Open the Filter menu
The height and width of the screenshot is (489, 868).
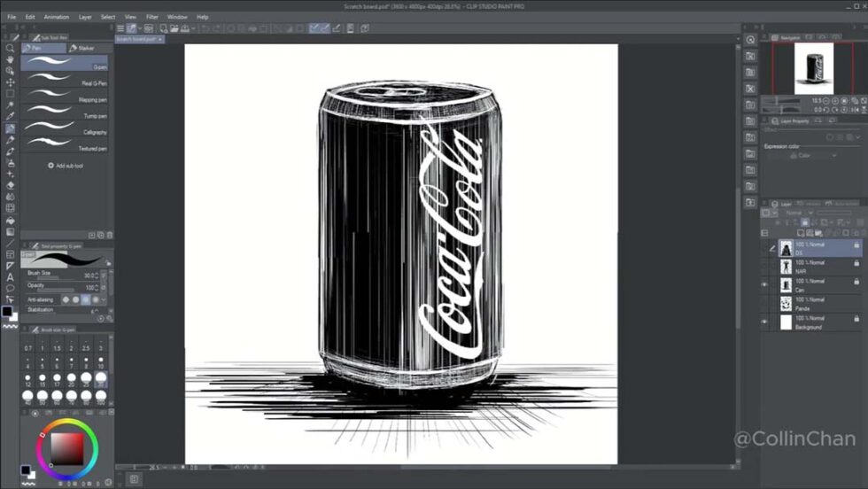click(x=151, y=17)
